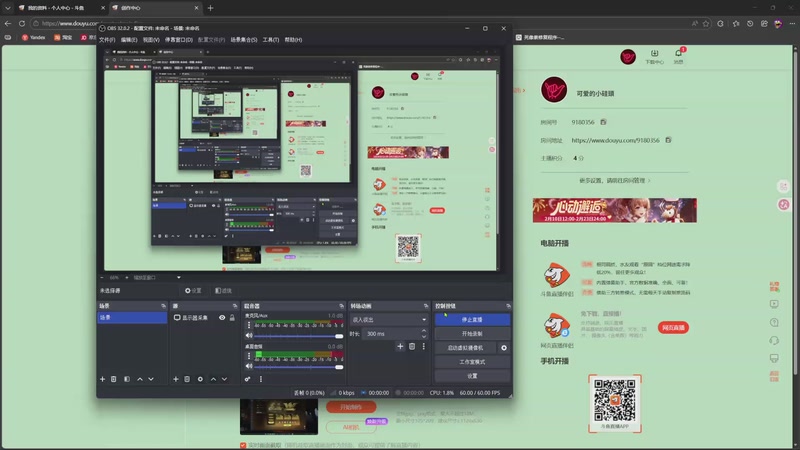
Task: Mute 桌面音频 speaker icon
Action: [x=249, y=366]
